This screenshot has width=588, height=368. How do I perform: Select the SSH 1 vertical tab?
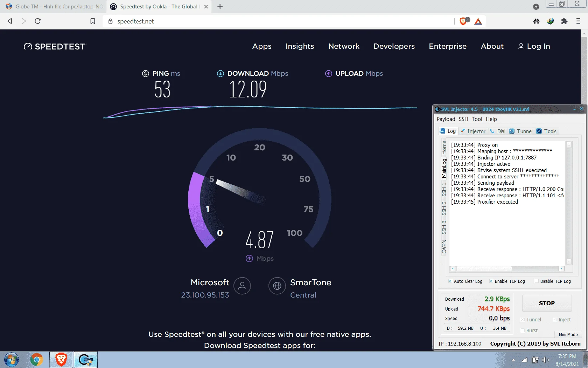[444, 189]
